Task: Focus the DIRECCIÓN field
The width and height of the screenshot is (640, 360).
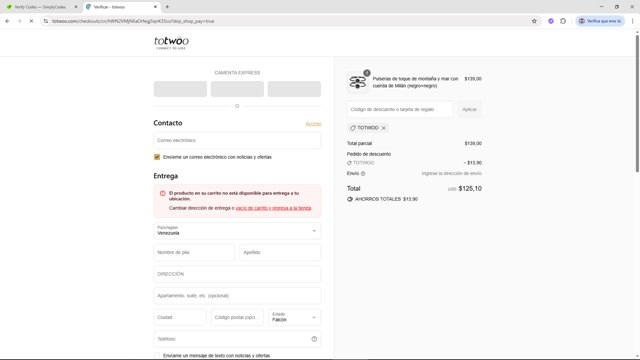Action: pyautogui.click(x=237, y=274)
